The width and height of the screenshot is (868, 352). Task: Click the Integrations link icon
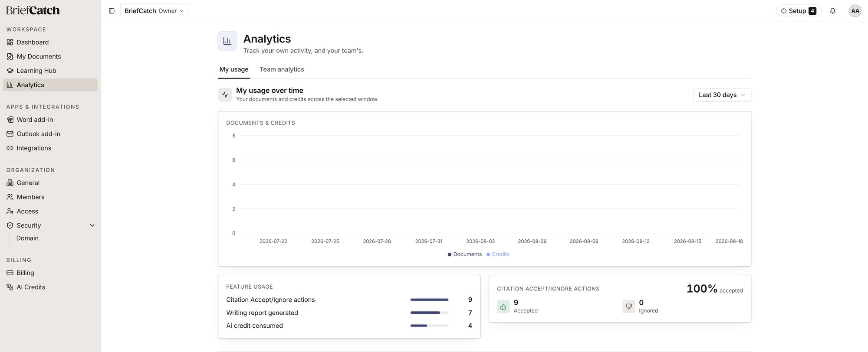10,148
